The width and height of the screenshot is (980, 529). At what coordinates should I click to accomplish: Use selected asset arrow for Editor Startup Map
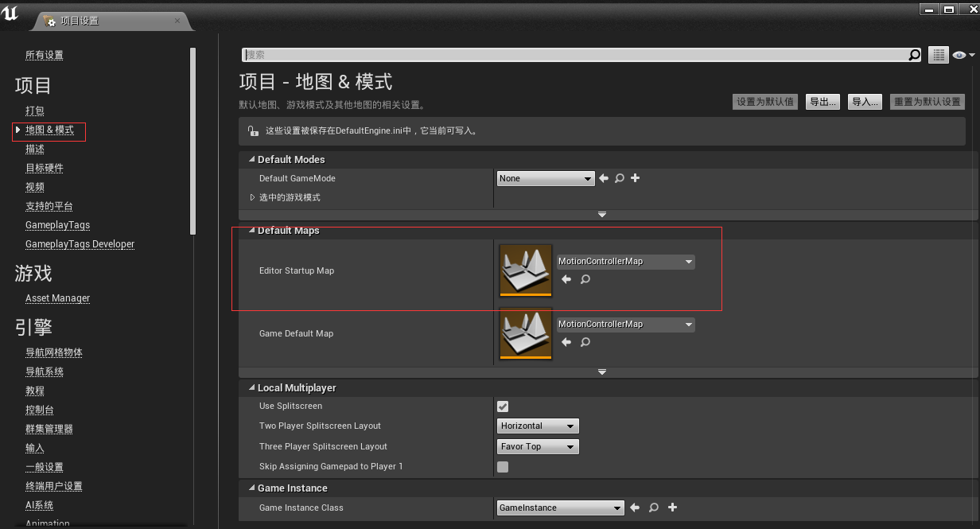(566, 279)
